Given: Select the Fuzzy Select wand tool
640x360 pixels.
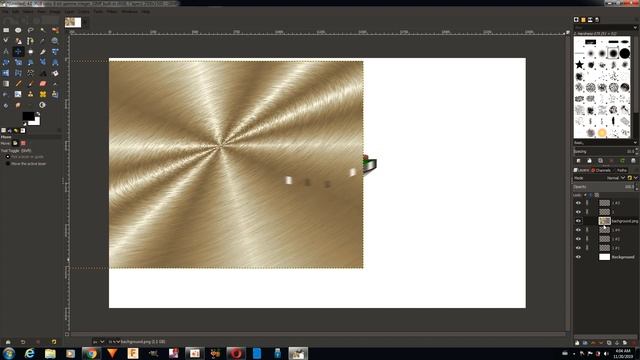Looking at the screenshot, I should (43, 30).
